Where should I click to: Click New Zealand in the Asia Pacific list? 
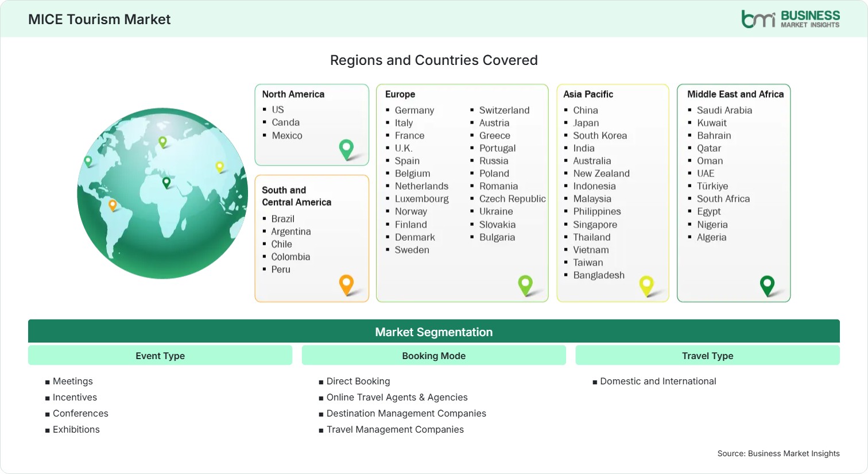click(x=602, y=174)
